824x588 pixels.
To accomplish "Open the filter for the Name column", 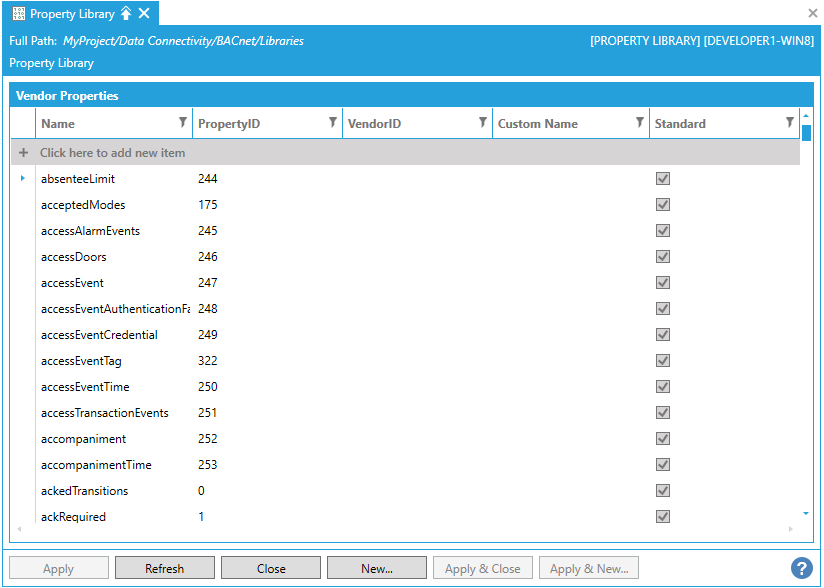I will tap(182, 123).
